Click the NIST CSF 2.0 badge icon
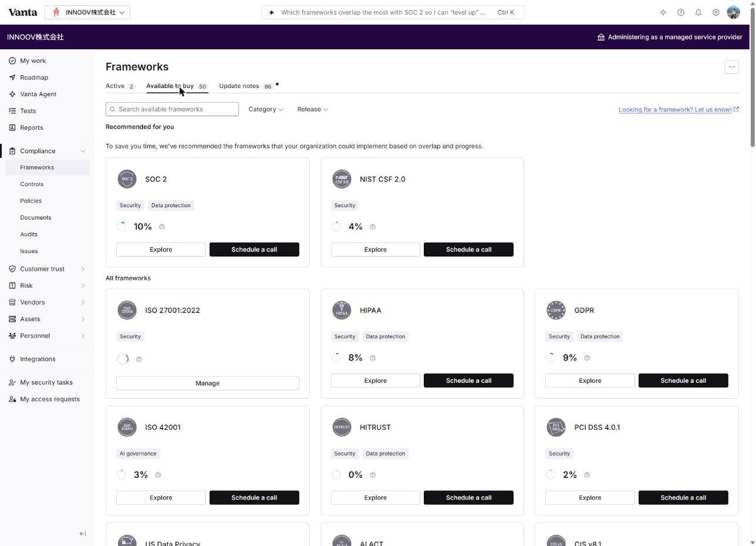756x546 pixels. (342, 179)
